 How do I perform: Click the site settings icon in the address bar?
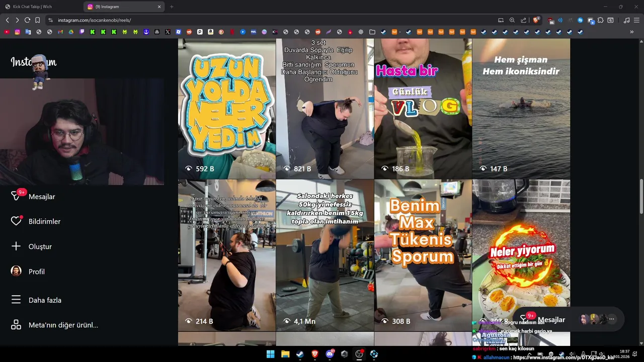click(50, 20)
